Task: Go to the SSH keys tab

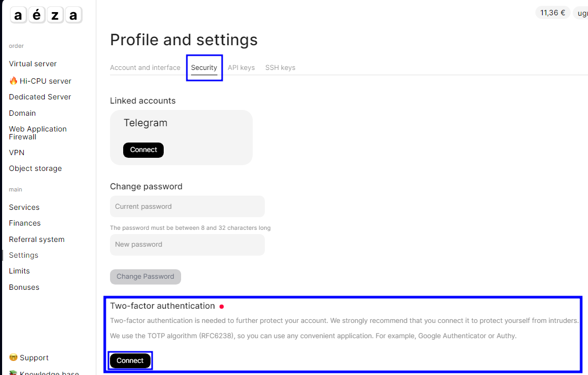Action: pyautogui.click(x=280, y=68)
